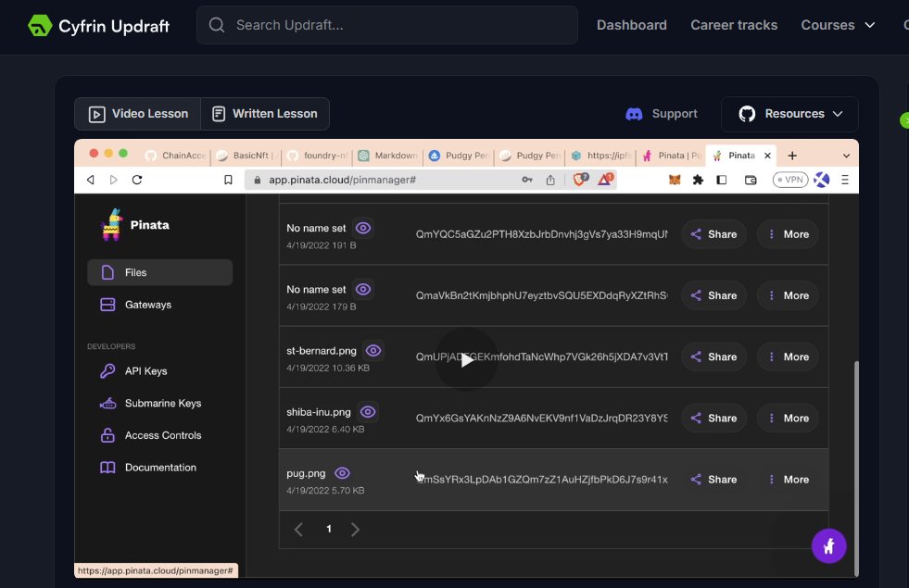This screenshot has height=588, width=909.
Task: Reload the Pinata page
Action: pos(137,180)
